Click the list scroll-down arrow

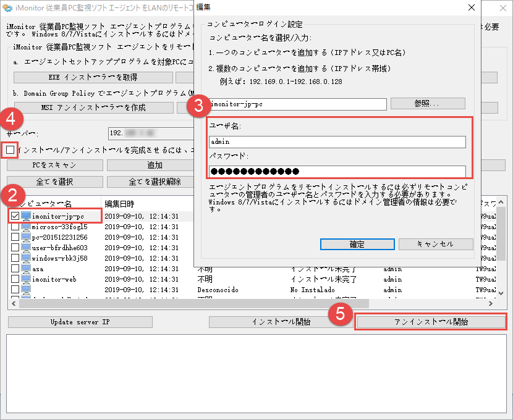pyautogui.click(x=501, y=293)
